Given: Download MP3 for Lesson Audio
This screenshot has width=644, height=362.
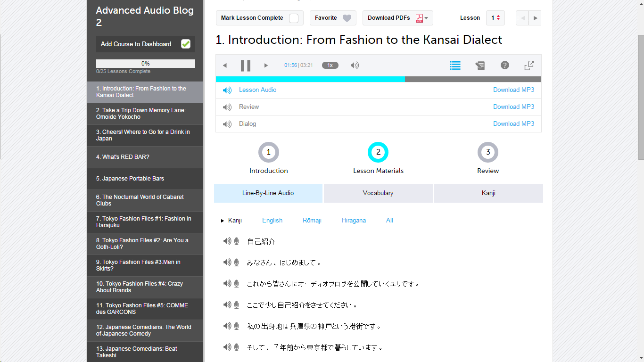Looking at the screenshot, I should click(513, 90).
